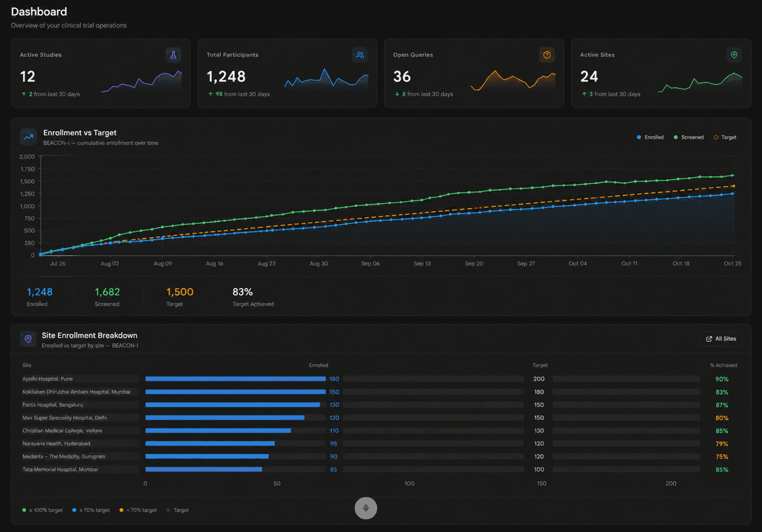Click target value 200 for Apollo Hospital
This screenshot has height=532, width=762.
[x=539, y=379]
